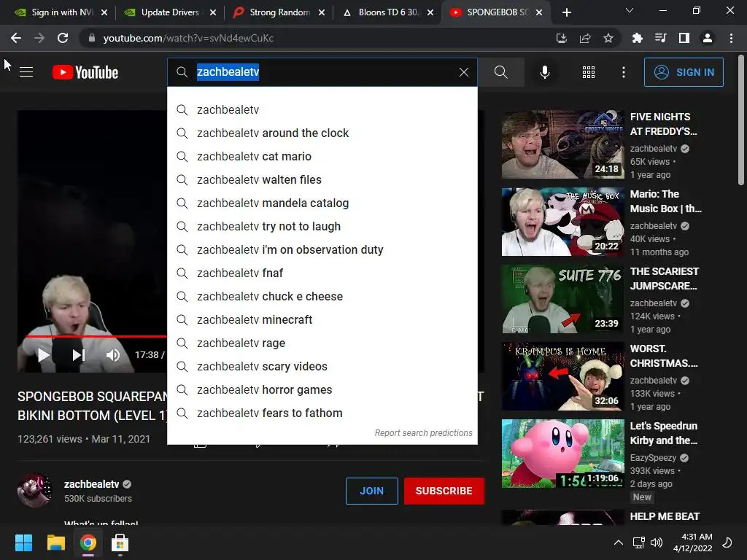
Task: Open zachbealetv channel avatar
Action: [x=34, y=490]
